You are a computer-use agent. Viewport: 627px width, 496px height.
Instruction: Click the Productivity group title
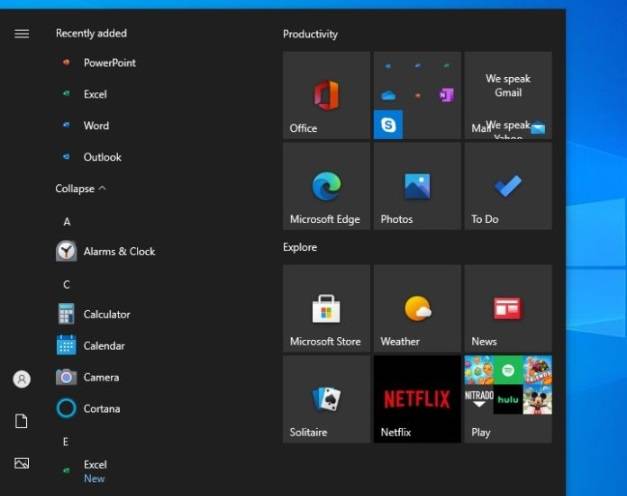[x=310, y=34]
